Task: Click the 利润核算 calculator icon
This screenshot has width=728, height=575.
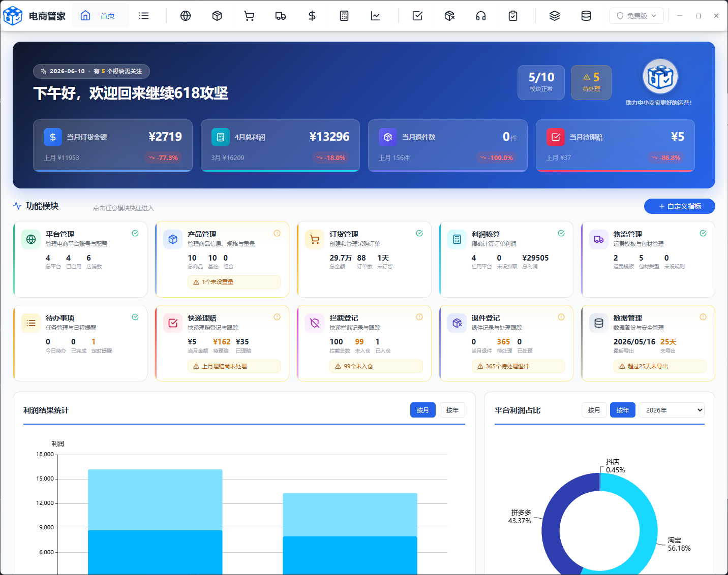Action: 457,239
